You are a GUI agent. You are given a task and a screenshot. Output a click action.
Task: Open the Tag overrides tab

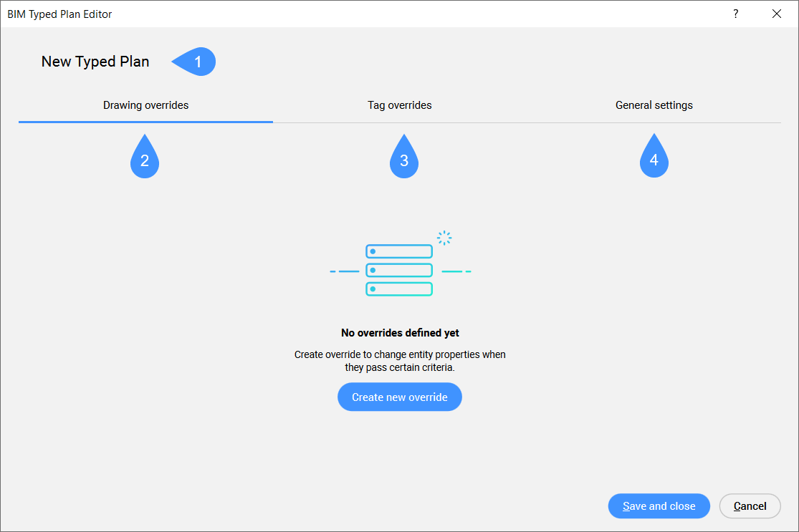point(400,105)
